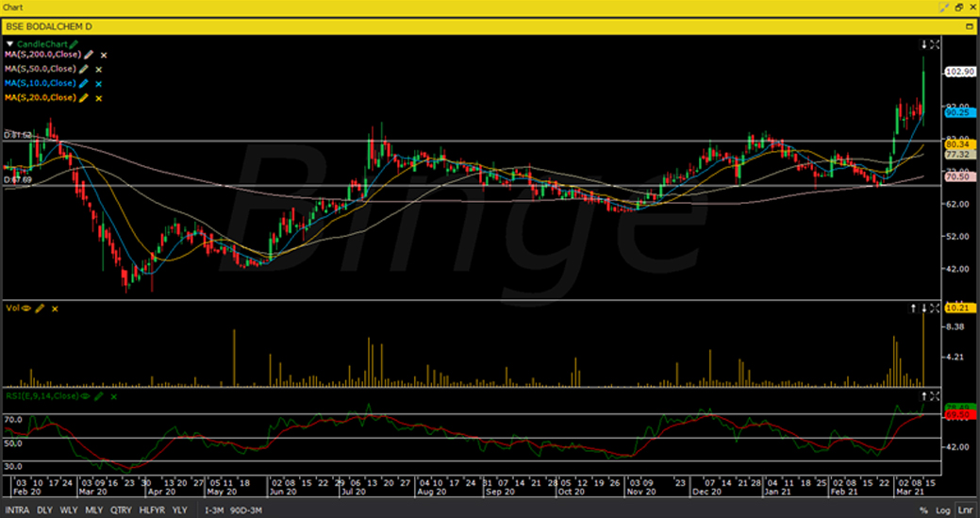The height and width of the screenshot is (518, 980).
Task: Click the 80.34 orange MA value label
Action: click(958, 144)
